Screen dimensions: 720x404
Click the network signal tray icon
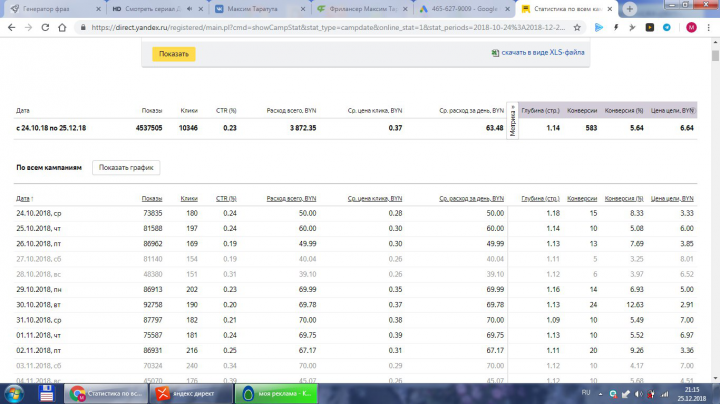664,394
